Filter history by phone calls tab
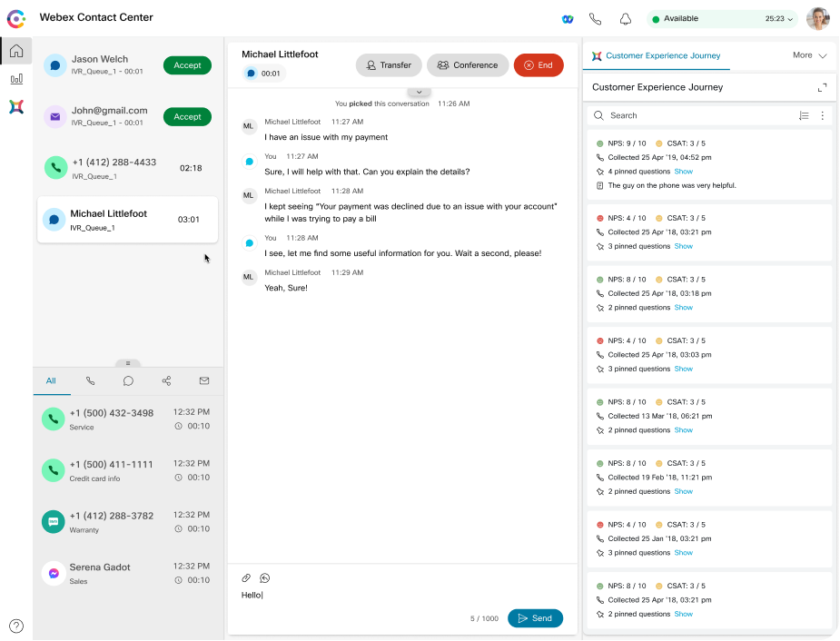This screenshot has width=840, height=641. click(x=90, y=380)
